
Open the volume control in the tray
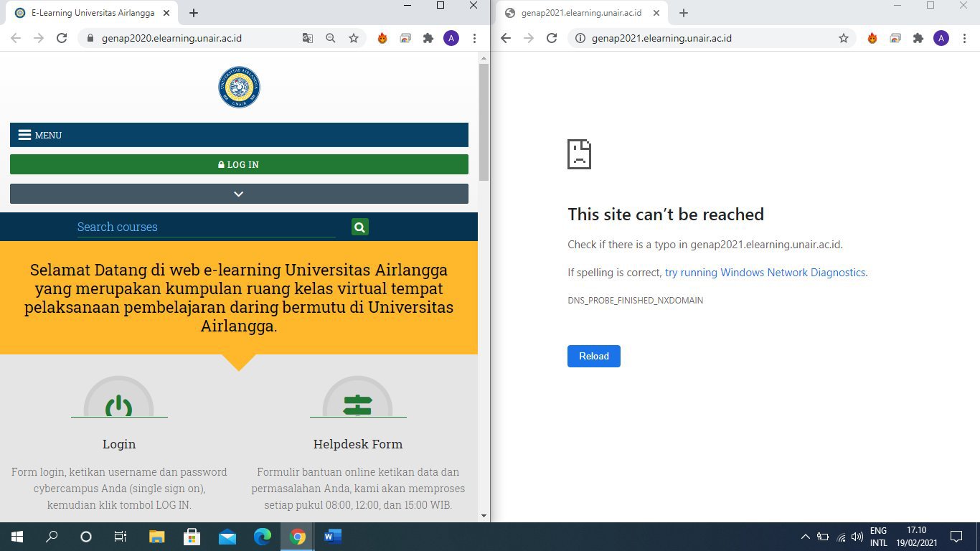coord(857,537)
